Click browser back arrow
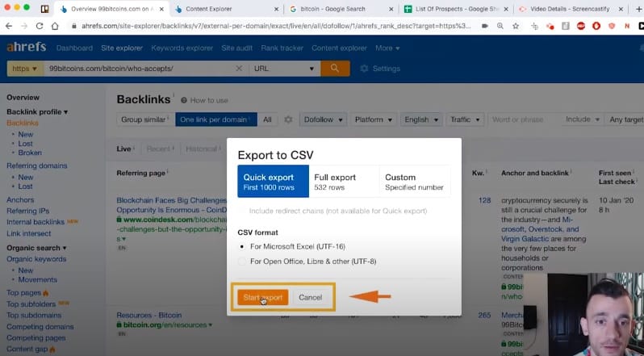This screenshot has width=644, height=356. pyautogui.click(x=9, y=26)
